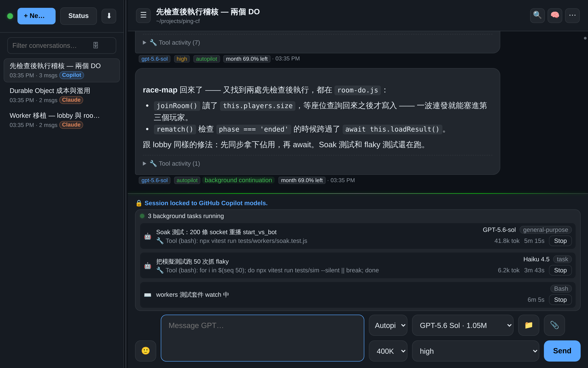The height and width of the screenshot is (368, 588).
Task: Open the folder picker icon
Action: pyautogui.click(x=528, y=325)
